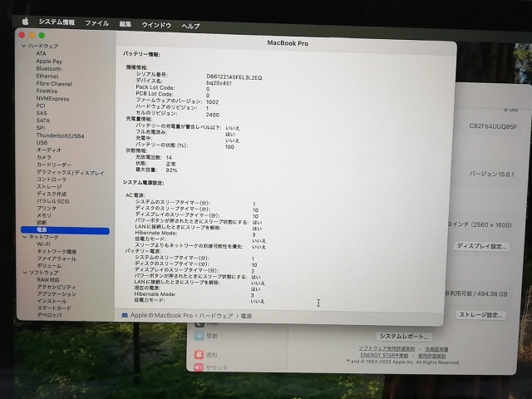Select オーディオ in the sidebar
The height and width of the screenshot is (399, 532).
click(x=48, y=150)
